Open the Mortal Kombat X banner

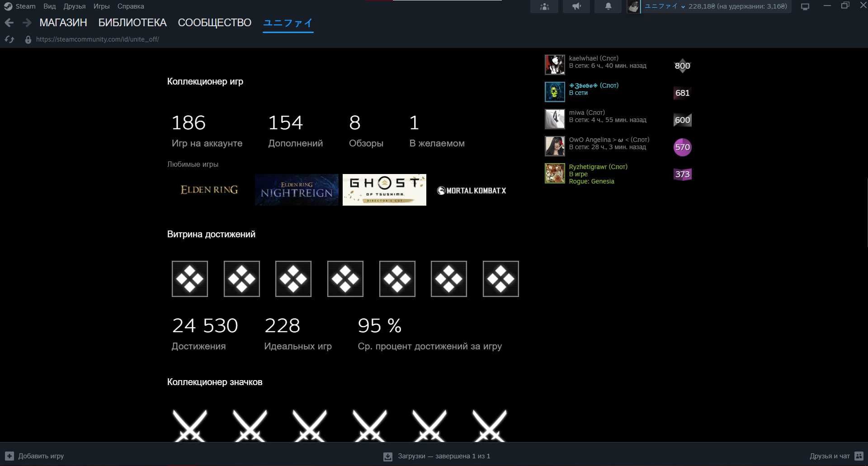click(x=472, y=190)
